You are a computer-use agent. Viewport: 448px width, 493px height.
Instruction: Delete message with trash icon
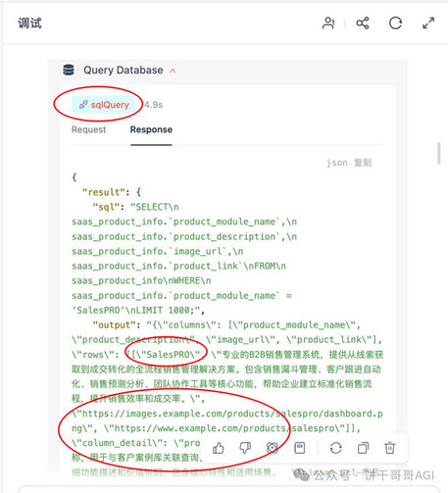click(389, 448)
